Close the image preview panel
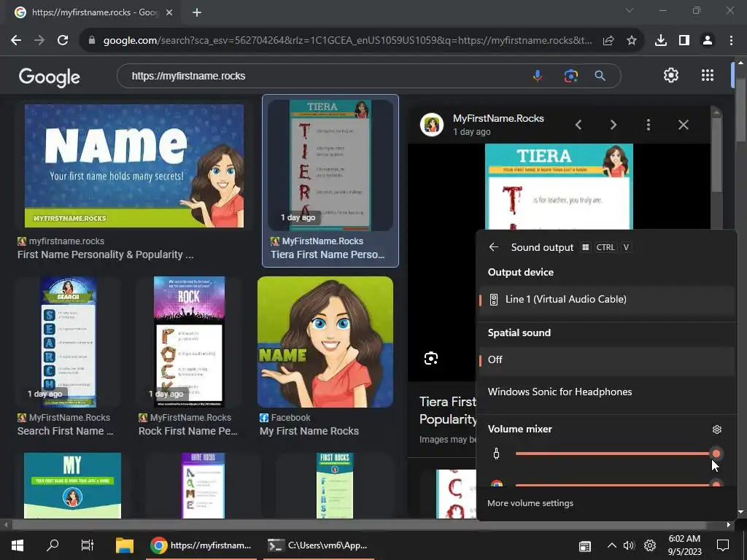 (x=683, y=125)
